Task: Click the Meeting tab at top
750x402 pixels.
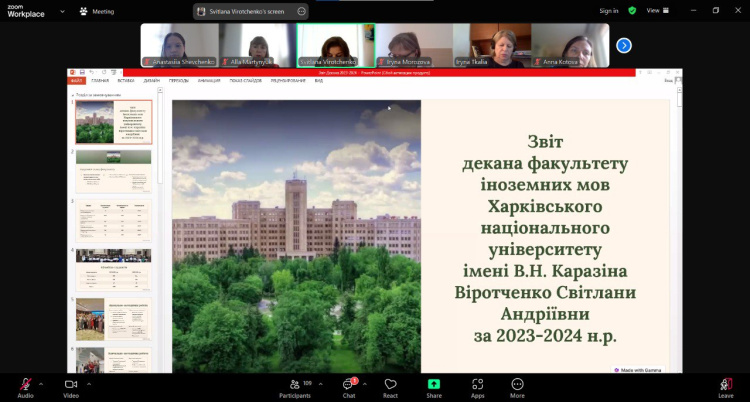Action: coord(97,11)
